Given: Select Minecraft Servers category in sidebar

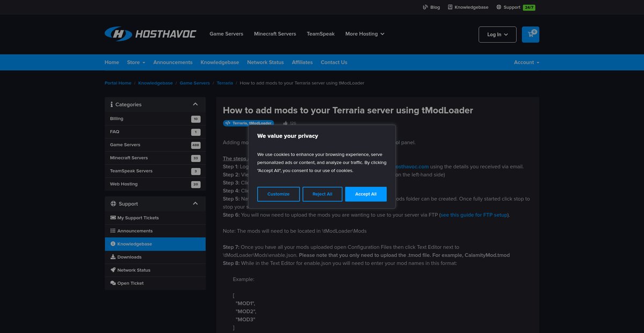Looking at the screenshot, I should coord(155,158).
